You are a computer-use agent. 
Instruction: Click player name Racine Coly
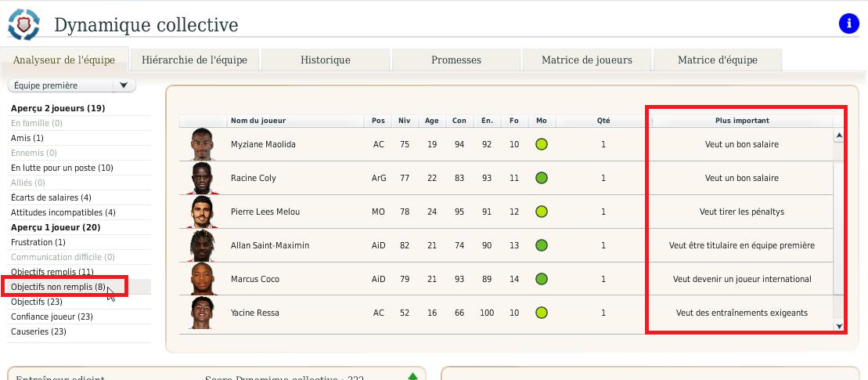[253, 179]
